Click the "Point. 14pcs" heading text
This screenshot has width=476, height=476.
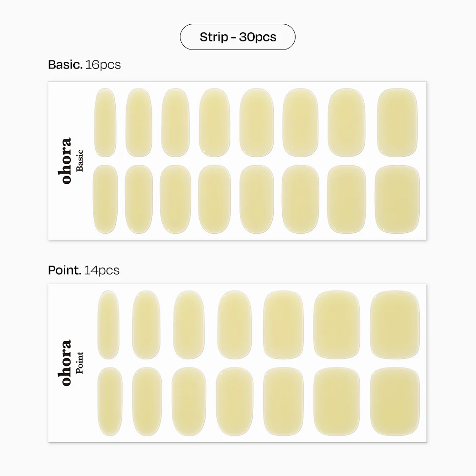pos(83,270)
